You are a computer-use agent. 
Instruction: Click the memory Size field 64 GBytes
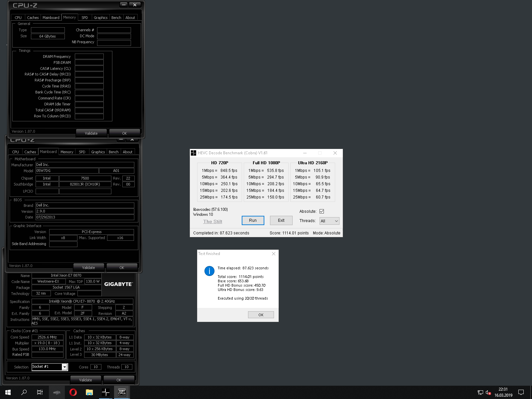[48, 36]
